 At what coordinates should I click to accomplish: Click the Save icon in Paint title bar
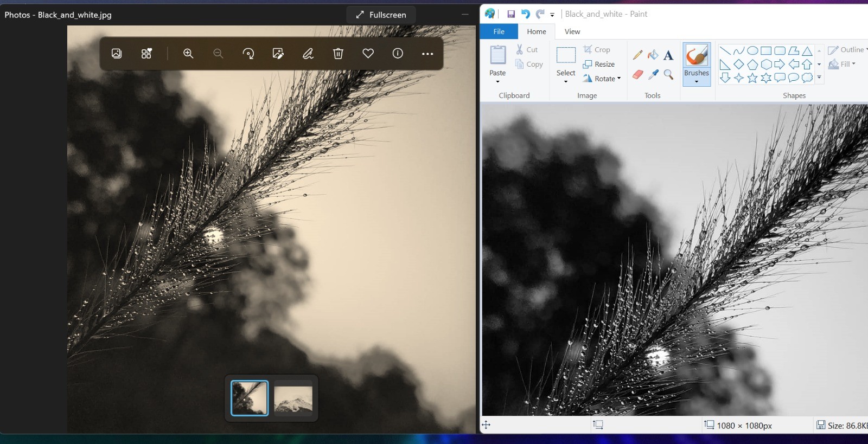511,14
